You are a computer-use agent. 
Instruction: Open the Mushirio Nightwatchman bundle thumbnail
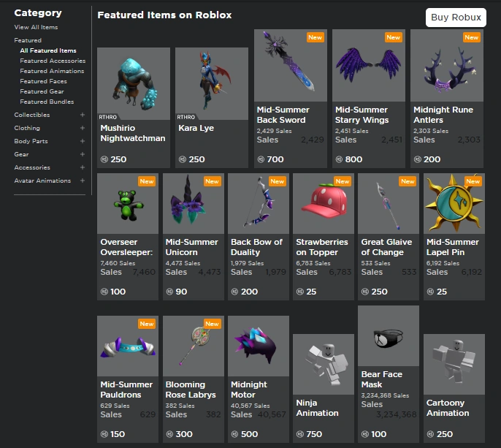click(x=134, y=84)
